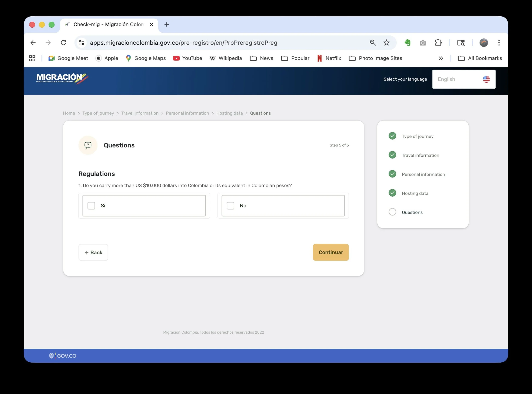The image size is (532, 394).
Task: Check the No checkbox
Action: [x=230, y=206]
